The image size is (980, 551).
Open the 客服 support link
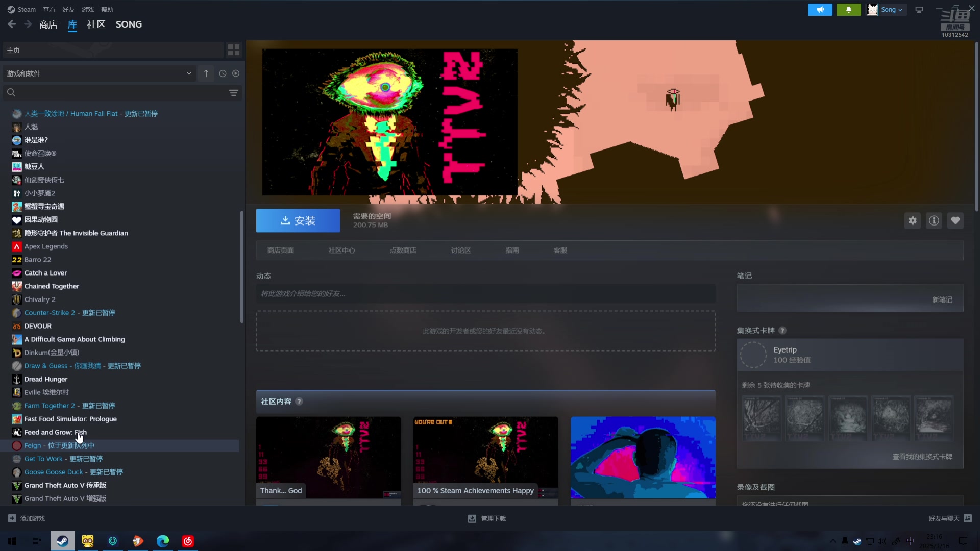pyautogui.click(x=560, y=251)
